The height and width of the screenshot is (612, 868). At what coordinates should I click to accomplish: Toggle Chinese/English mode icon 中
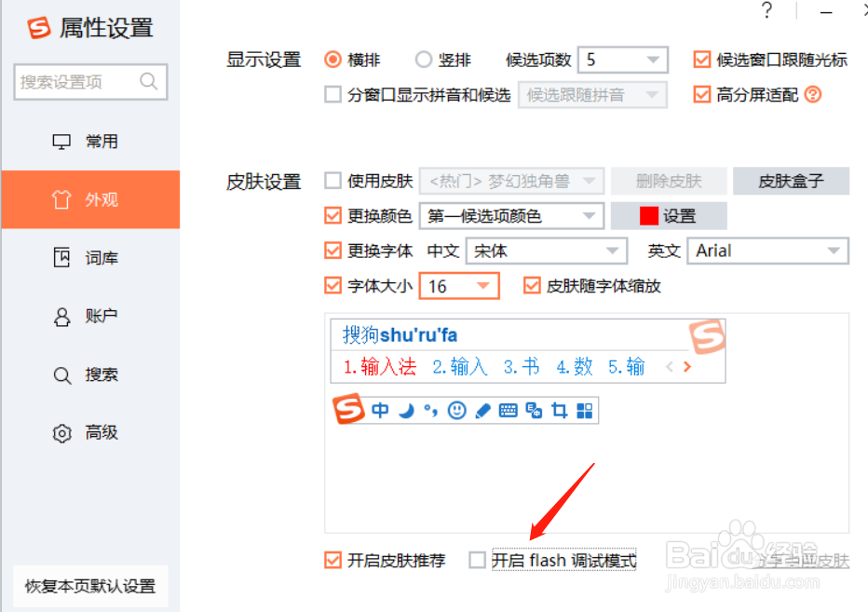click(x=380, y=411)
